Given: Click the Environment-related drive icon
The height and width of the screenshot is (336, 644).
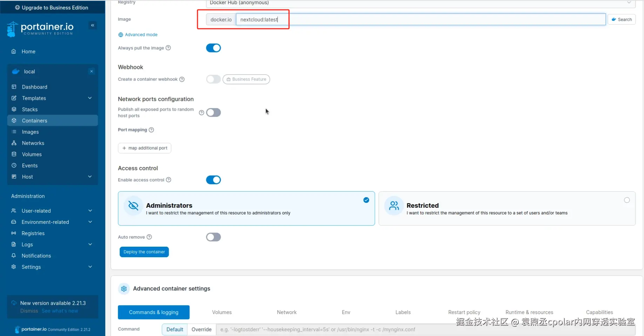Looking at the screenshot, I should [x=14, y=222].
